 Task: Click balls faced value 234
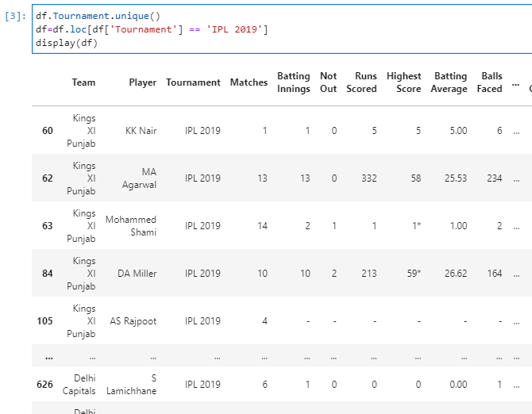(495, 178)
